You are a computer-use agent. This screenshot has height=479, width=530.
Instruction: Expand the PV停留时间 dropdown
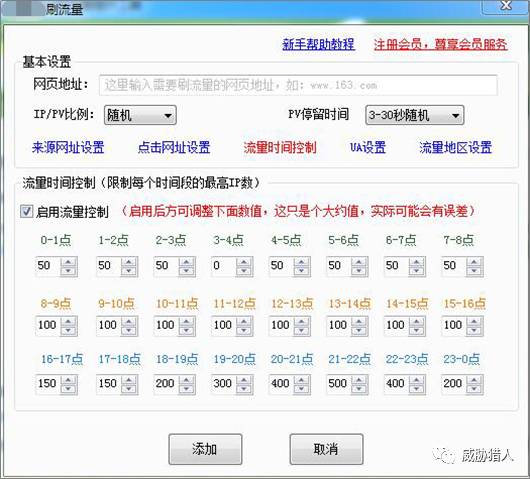pyautogui.click(x=414, y=115)
